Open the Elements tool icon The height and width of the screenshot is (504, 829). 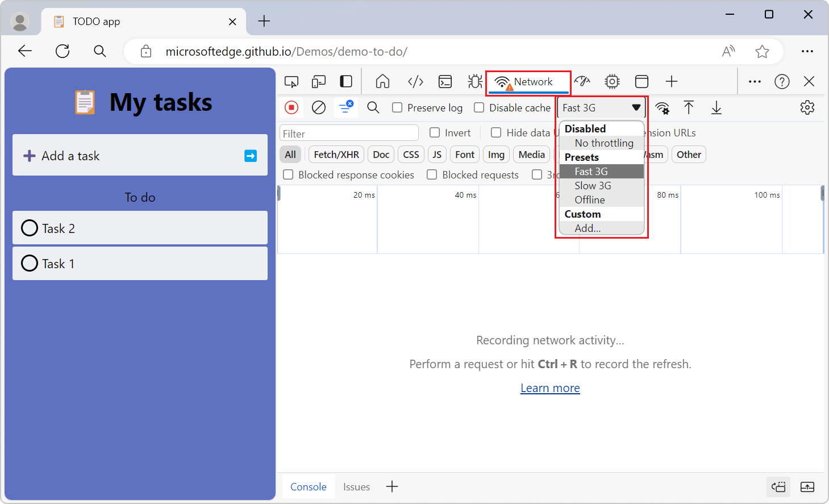pyautogui.click(x=415, y=82)
